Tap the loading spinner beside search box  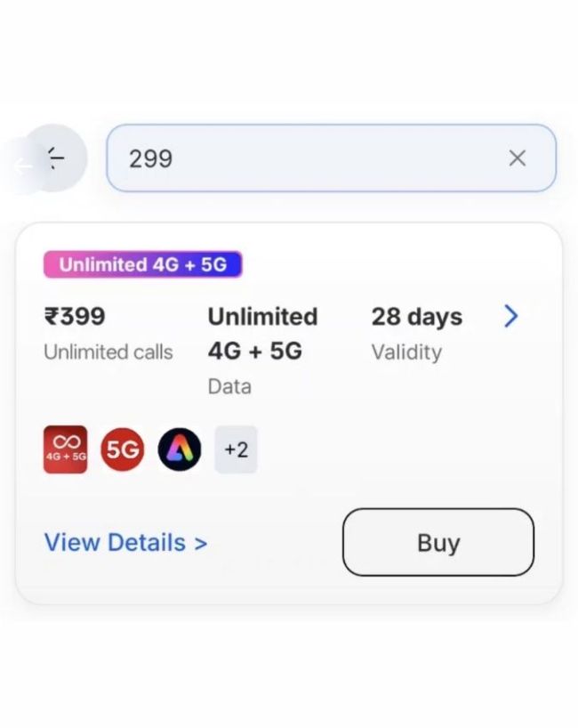pos(56,158)
